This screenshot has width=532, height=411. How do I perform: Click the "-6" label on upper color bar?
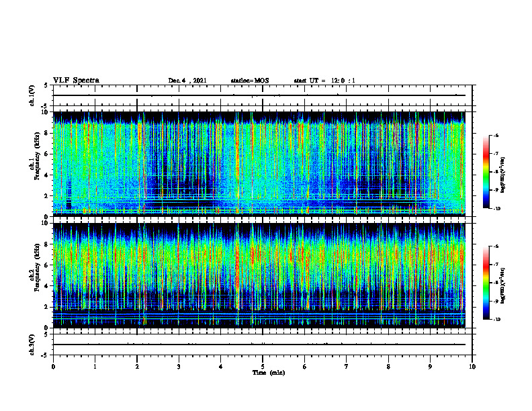pyautogui.click(x=496, y=135)
